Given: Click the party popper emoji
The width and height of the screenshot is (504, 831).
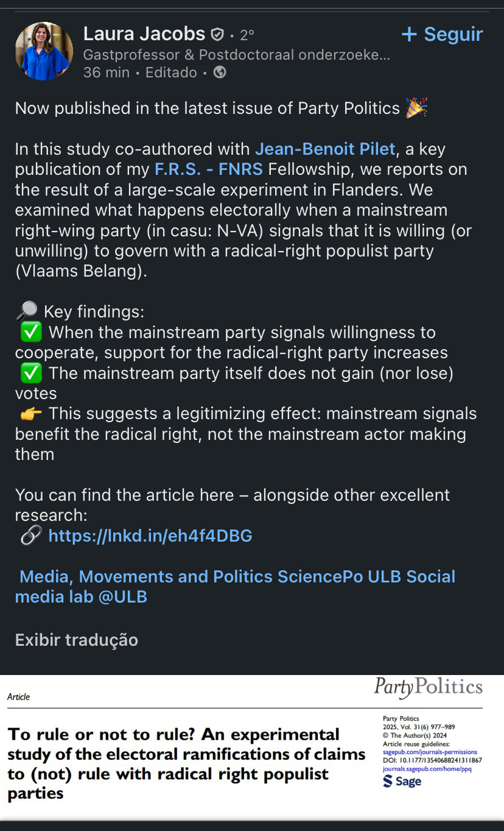Looking at the screenshot, I should tap(417, 108).
